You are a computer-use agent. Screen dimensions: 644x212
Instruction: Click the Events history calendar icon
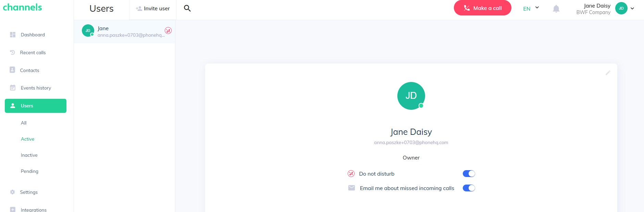pos(13,88)
